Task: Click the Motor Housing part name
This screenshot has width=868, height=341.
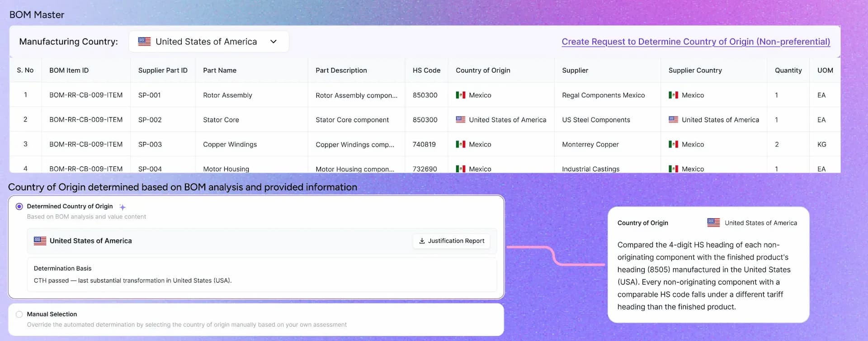Action: 226,169
